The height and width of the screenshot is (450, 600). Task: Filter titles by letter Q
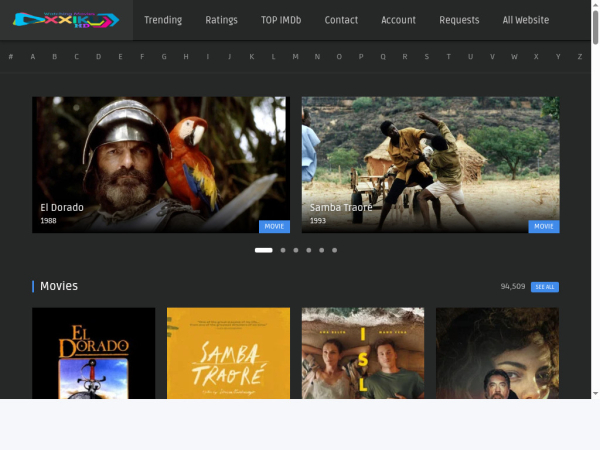[x=383, y=57]
